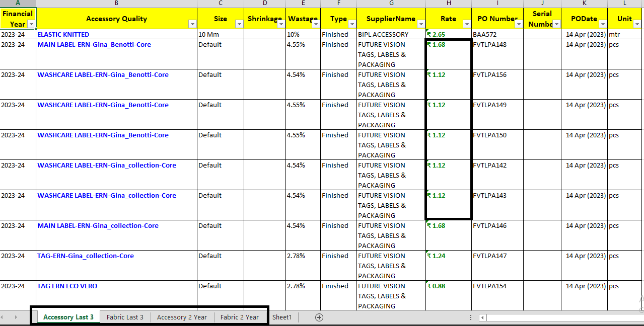Switch to the Fabric 2 Year sheet tab
The height and width of the screenshot is (326, 644).
point(240,317)
